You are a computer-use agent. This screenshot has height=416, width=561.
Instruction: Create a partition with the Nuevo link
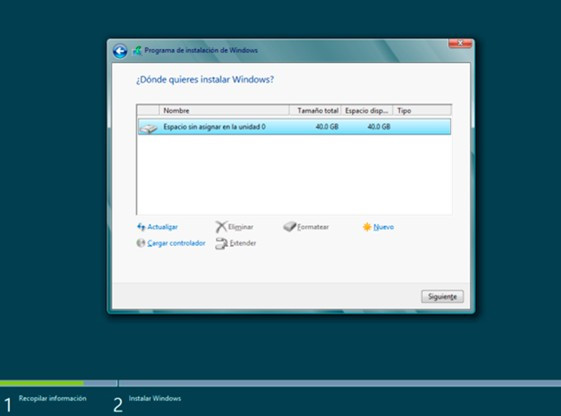[x=384, y=227]
